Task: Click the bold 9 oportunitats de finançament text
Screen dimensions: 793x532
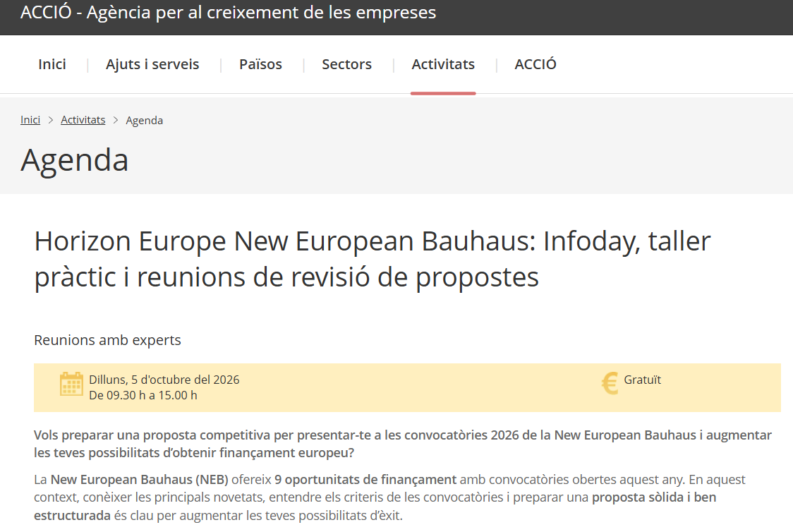Action: point(365,479)
